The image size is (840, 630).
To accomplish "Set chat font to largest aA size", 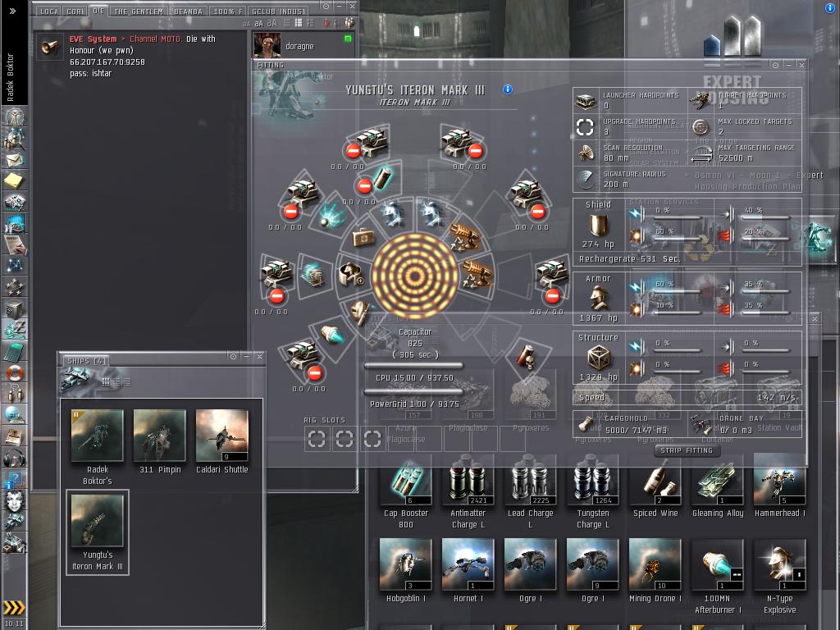I will pyautogui.click(x=272, y=23).
